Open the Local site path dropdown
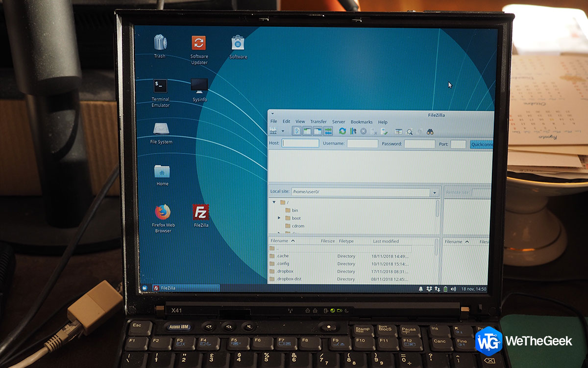Viewport: 588px width, 368px height. pyautogui.click(x=435, y=192)
